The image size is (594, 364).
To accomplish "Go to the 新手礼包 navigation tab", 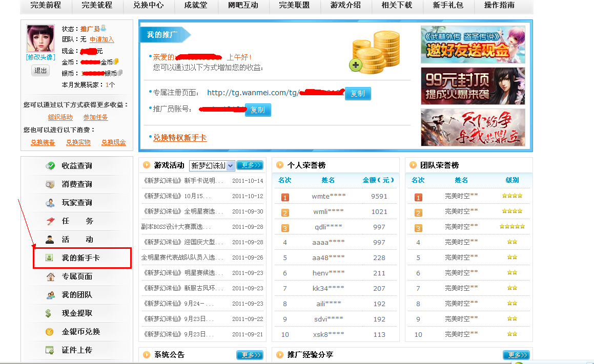I will (448, 6).
